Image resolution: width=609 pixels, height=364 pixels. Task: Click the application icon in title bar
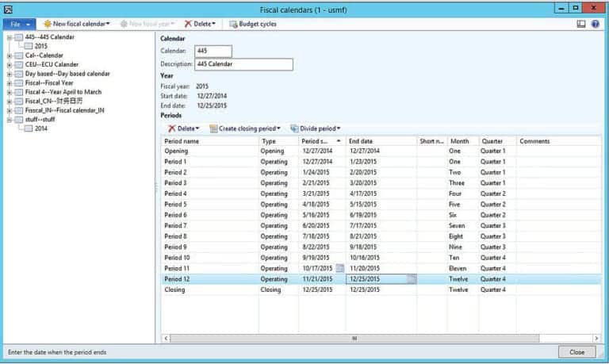point(8,10)
